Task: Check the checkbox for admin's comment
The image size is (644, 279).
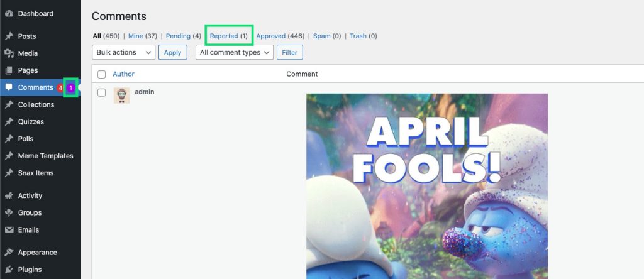Action: [101, 92]
